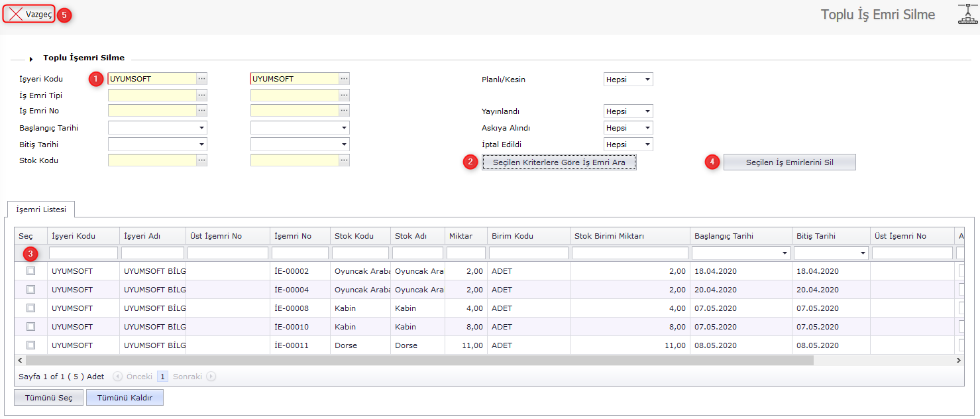The height and width of the screenshot is (419, 980).
Task: Open lookup for second İşyeri Kodu field
Action: point(344,79)
